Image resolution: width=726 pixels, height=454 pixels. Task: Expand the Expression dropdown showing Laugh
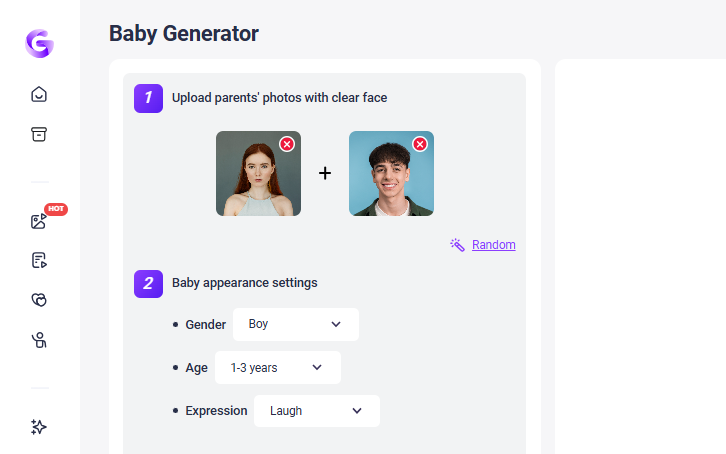click(316, 411)
